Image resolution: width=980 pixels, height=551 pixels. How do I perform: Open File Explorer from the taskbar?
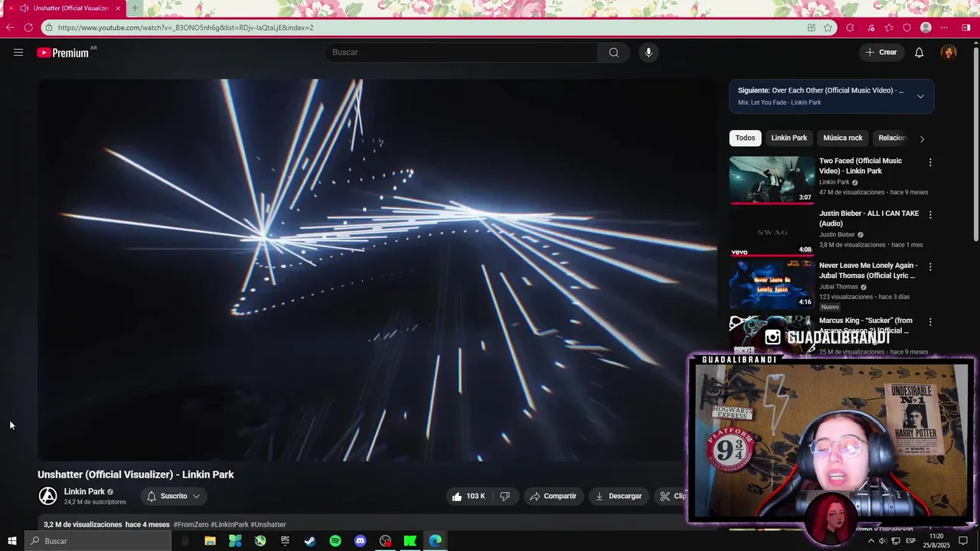coord(210,541)
